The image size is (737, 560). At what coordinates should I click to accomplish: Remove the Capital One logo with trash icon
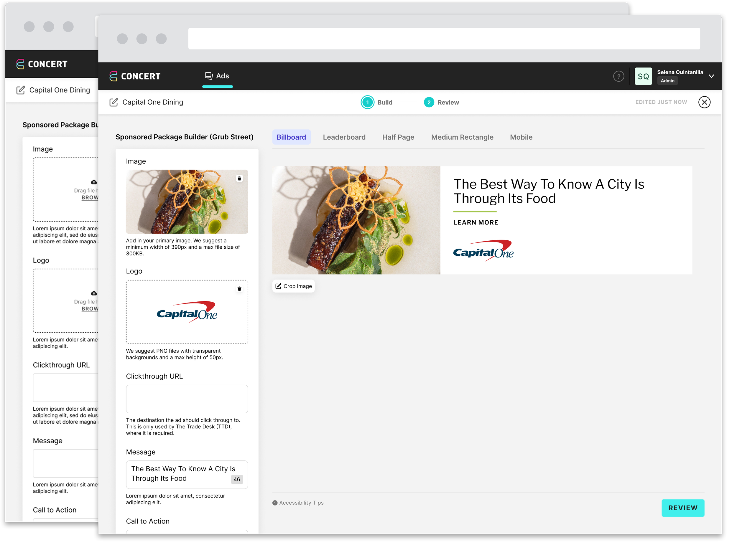coord(239,289)
